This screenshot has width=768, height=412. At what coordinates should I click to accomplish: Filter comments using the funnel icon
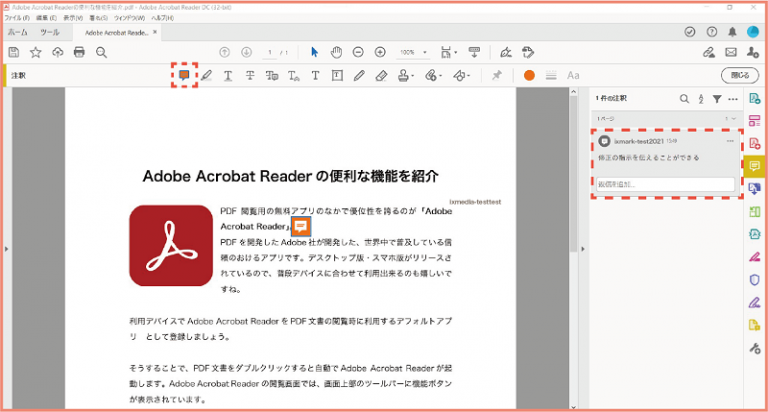[x=717, y=99]
